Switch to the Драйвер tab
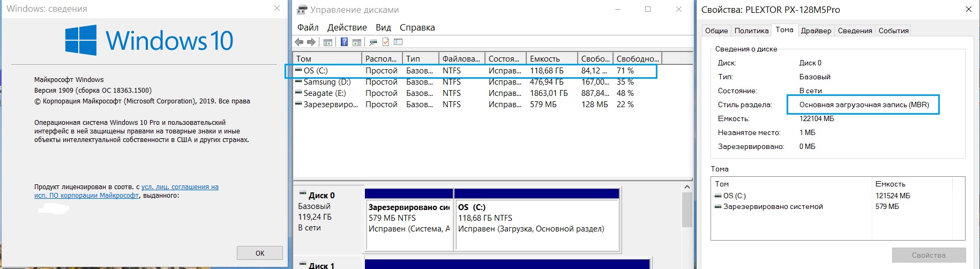This screenshot has height=269, width=980. pyautogui.click(x=816, y=31)
